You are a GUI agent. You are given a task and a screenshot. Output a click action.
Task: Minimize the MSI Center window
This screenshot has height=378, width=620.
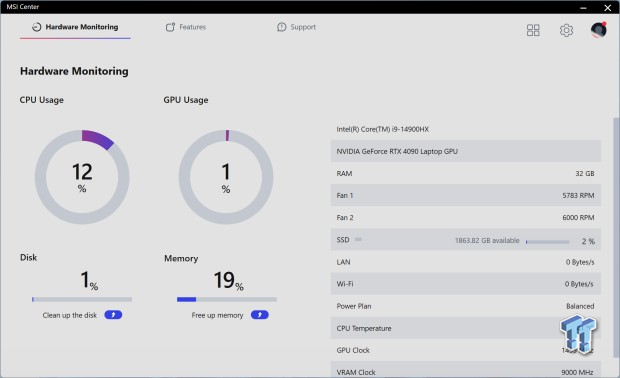click(583, 8)
